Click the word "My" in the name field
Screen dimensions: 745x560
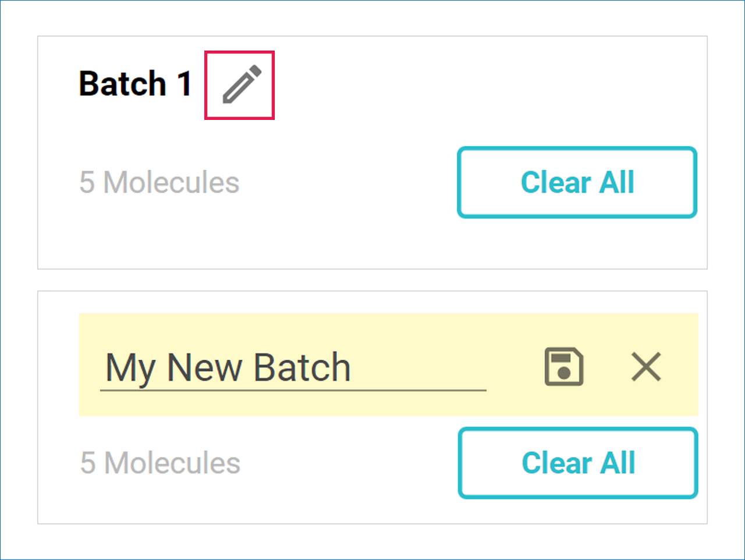[130, 368]
